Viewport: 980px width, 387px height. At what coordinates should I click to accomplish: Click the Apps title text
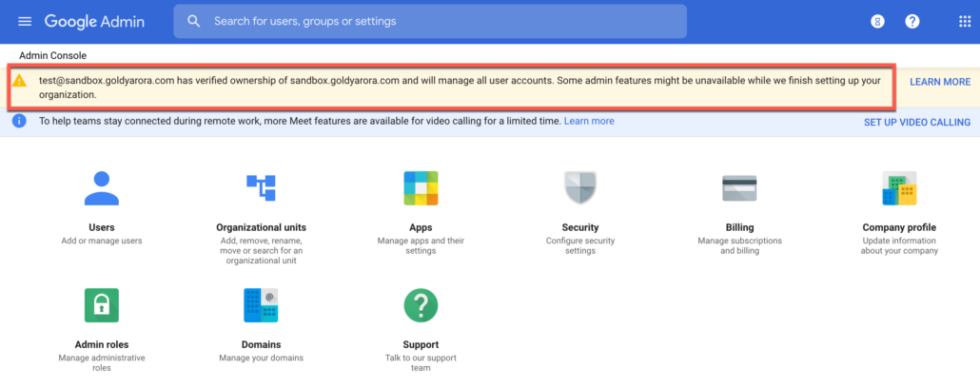pos(421,228)
